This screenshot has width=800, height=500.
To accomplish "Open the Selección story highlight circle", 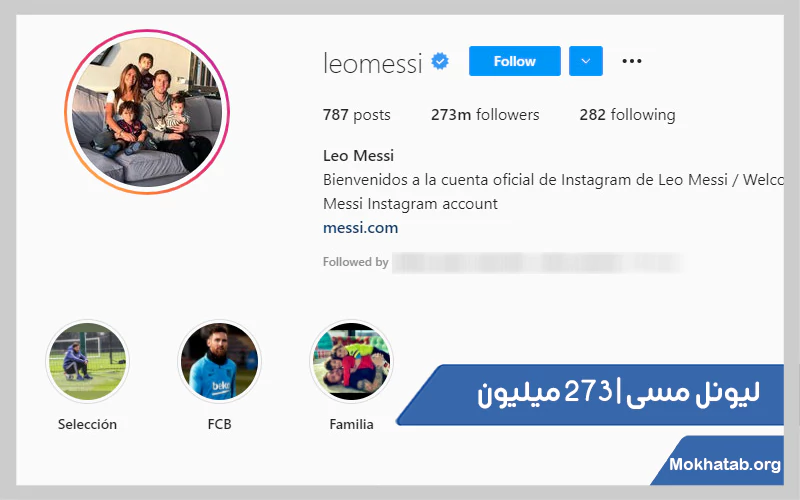I will [x=87, y=361].
